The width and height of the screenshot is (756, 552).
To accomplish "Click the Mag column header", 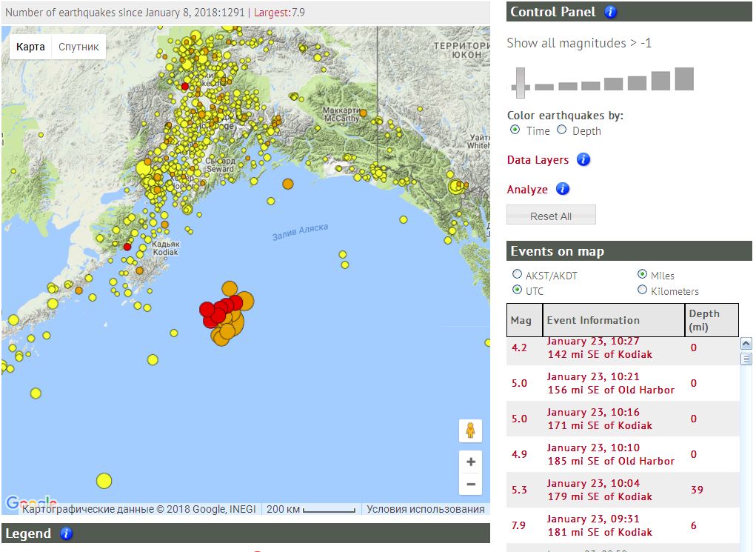I will pyautogui.click(x=524, y=320).
